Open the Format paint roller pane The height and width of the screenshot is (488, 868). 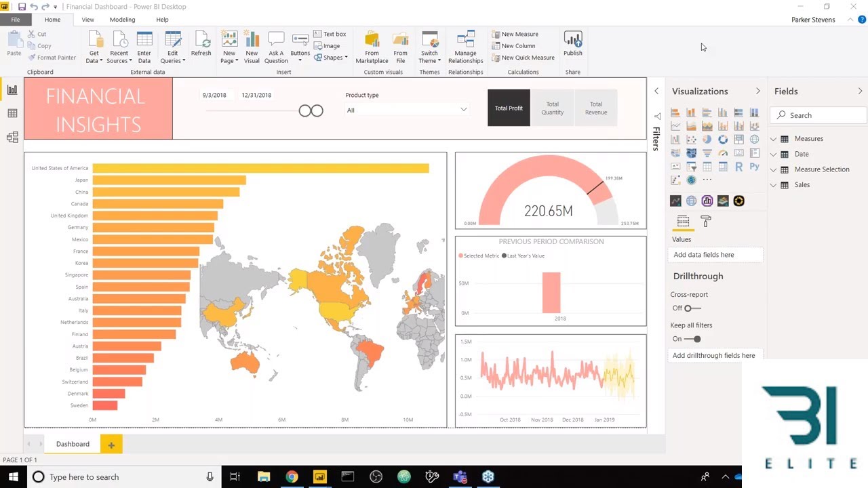click(705, 222)
